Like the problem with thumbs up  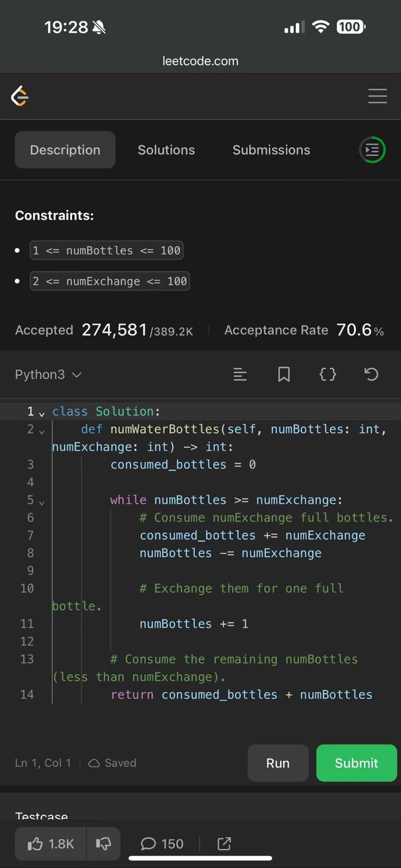(51, 844)
